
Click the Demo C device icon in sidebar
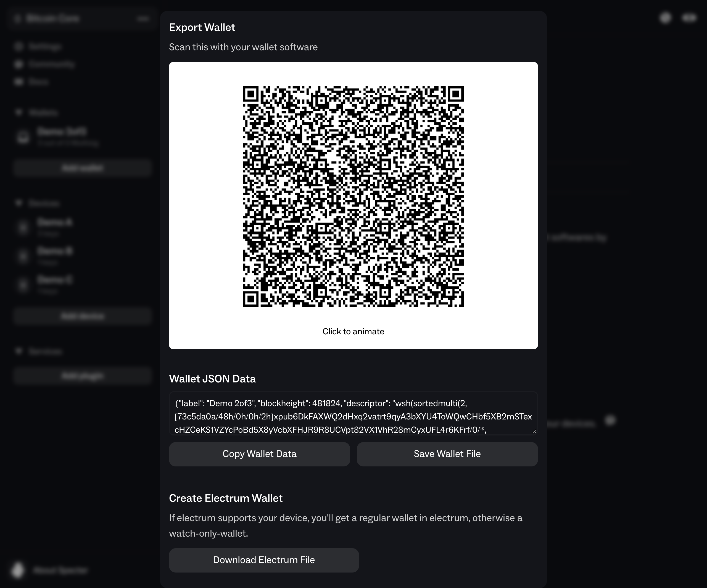pyautogui.click(x=23, y=285)
